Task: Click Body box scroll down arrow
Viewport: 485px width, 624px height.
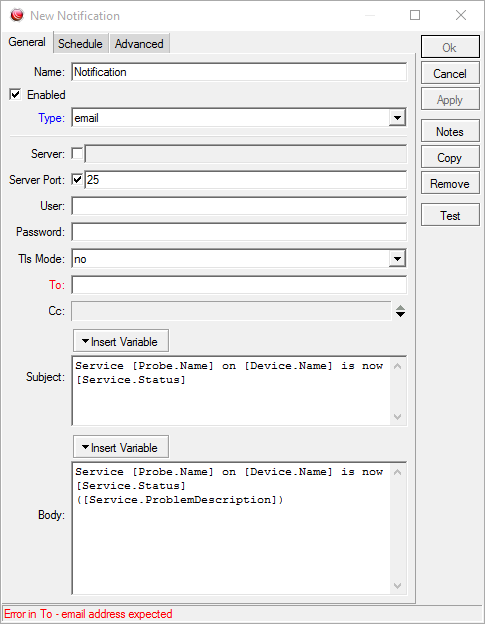Action: (x=397, y=585)
